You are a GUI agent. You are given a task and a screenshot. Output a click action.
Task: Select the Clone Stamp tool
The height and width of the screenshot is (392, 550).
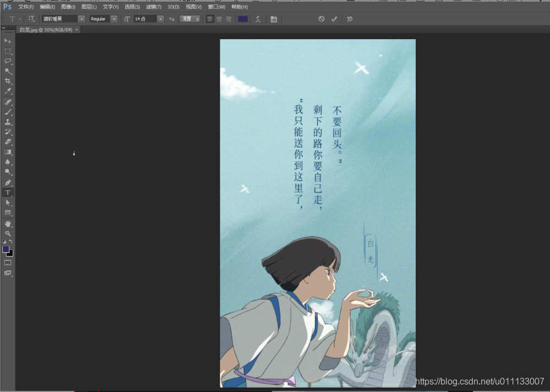point(8,122)
